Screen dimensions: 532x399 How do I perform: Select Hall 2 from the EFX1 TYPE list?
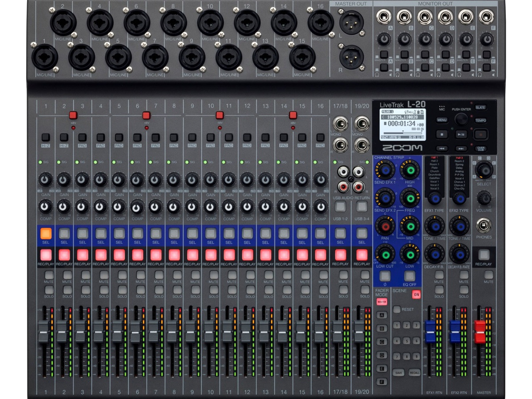point(435,161)
